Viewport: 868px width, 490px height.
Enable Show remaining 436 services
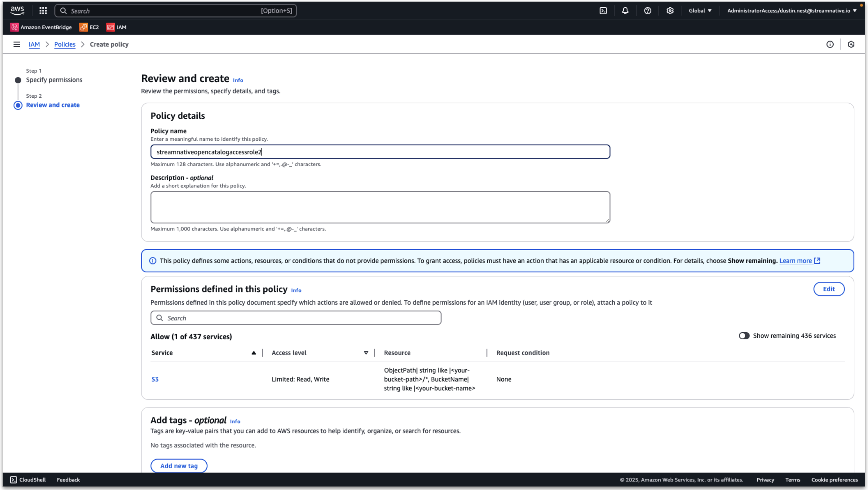pyautogui.click(x=745, y=335)
